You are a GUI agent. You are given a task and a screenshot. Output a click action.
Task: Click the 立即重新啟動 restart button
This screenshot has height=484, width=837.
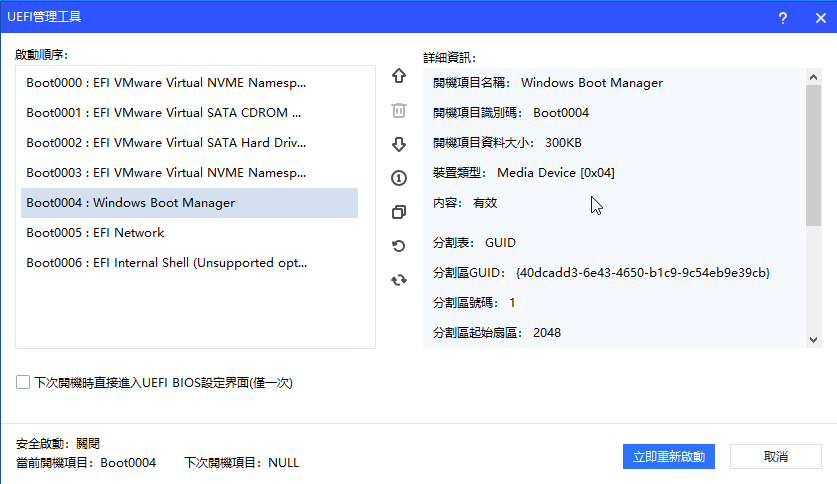669,457
